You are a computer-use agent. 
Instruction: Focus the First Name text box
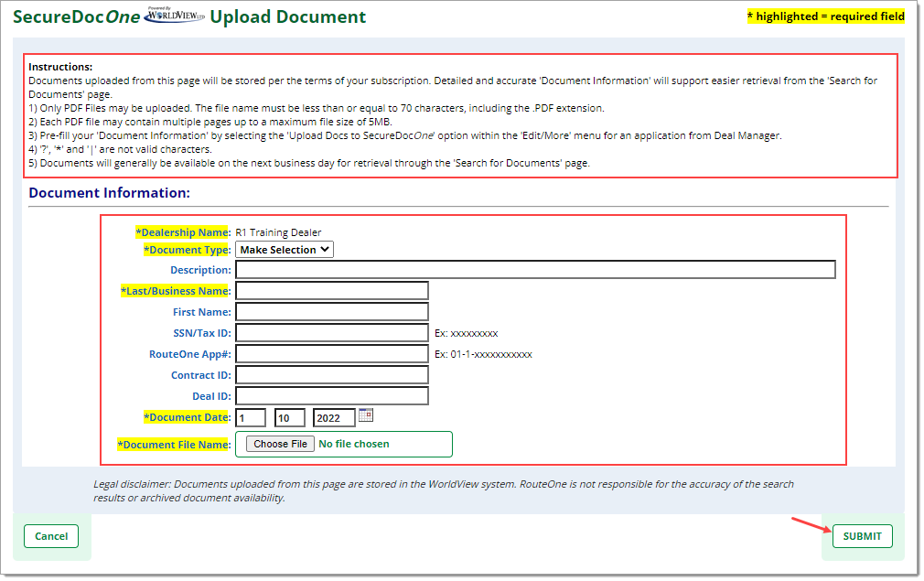[332, 312]
